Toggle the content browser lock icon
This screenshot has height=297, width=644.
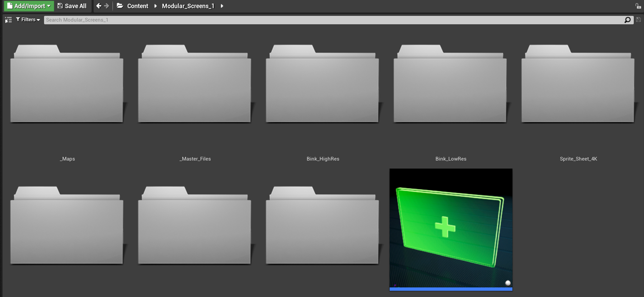click(x=638, y=6)
